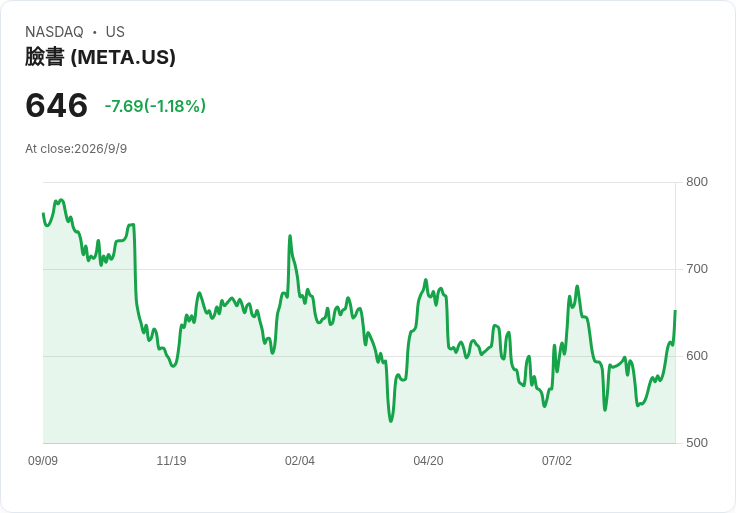
Task: Click the 800 y-axis label
Action: (697, 182)
